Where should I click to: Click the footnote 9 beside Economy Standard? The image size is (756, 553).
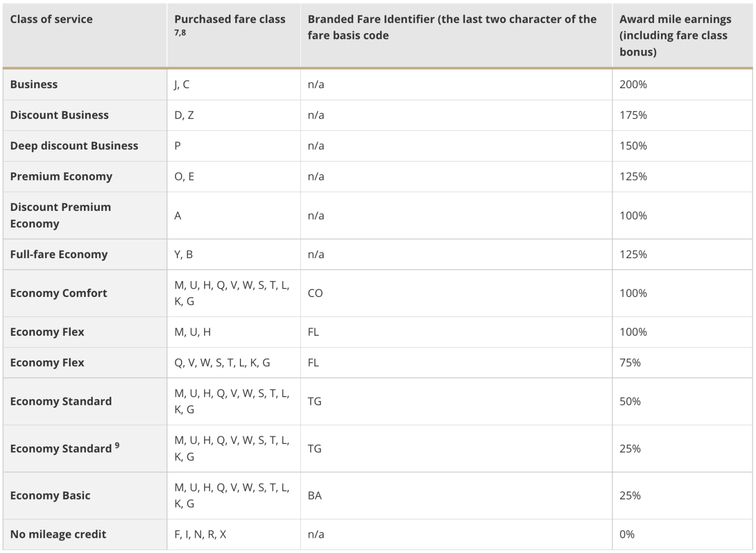[x=117, y=445]
